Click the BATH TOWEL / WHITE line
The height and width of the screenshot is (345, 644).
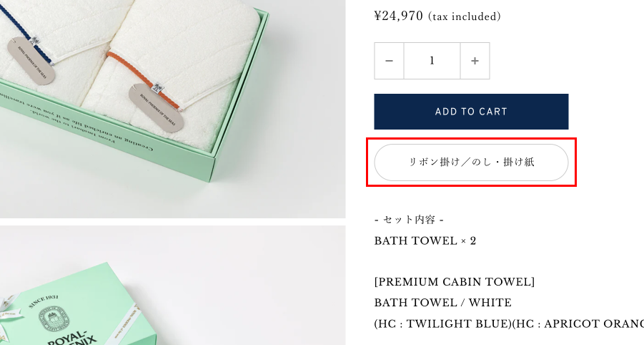[x=443, y=303]
